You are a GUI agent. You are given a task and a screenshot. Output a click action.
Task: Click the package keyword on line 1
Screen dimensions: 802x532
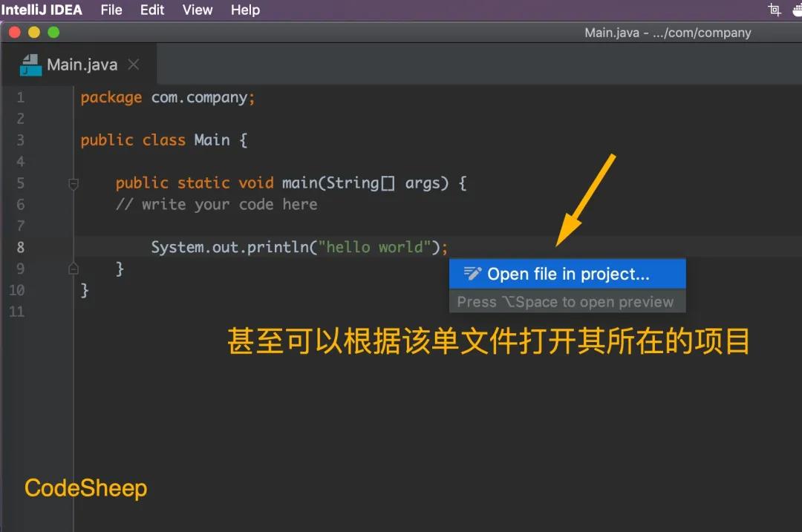coord(111,98)
